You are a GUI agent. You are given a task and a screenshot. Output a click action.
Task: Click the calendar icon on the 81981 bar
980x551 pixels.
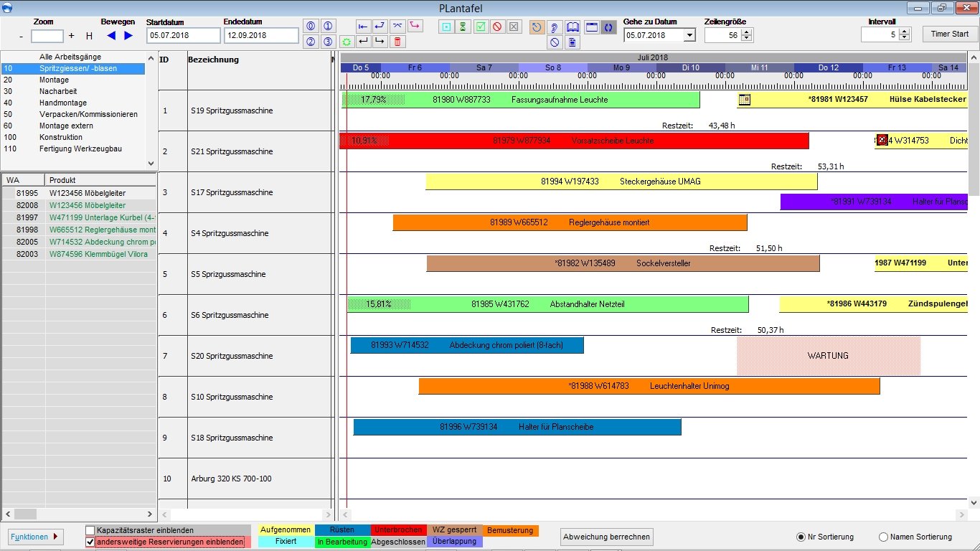click(745, 100)
